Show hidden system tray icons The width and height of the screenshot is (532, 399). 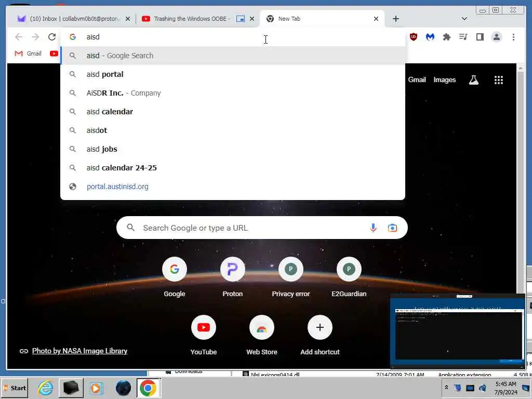[x=446, y=387]
